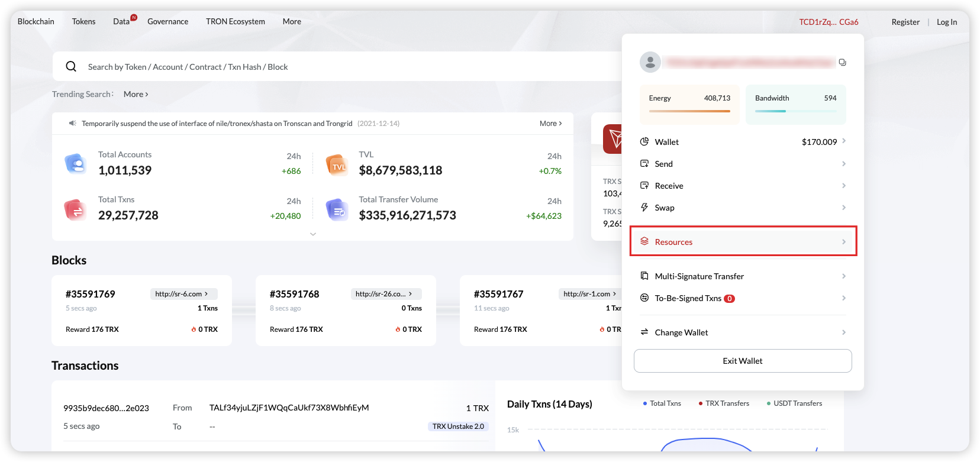Click the Total Accounts icon
Viewport: 980px width, 462px height.
(76, 163)
